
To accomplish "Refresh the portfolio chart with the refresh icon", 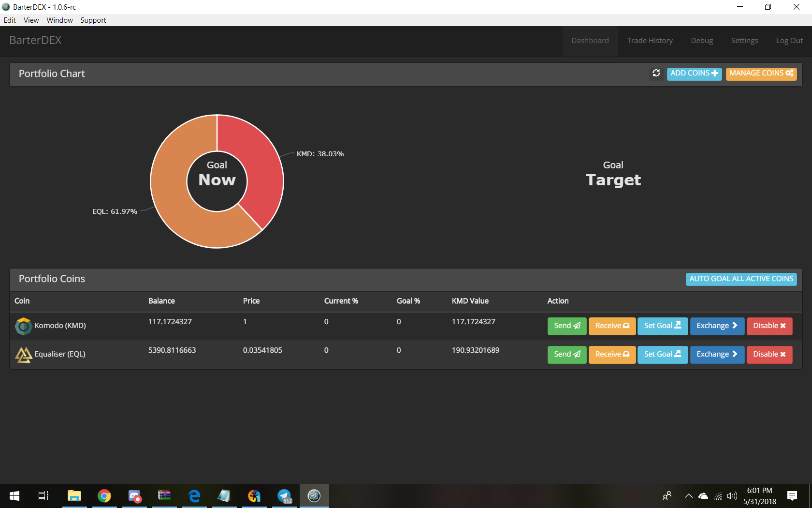I will [656, 73].
